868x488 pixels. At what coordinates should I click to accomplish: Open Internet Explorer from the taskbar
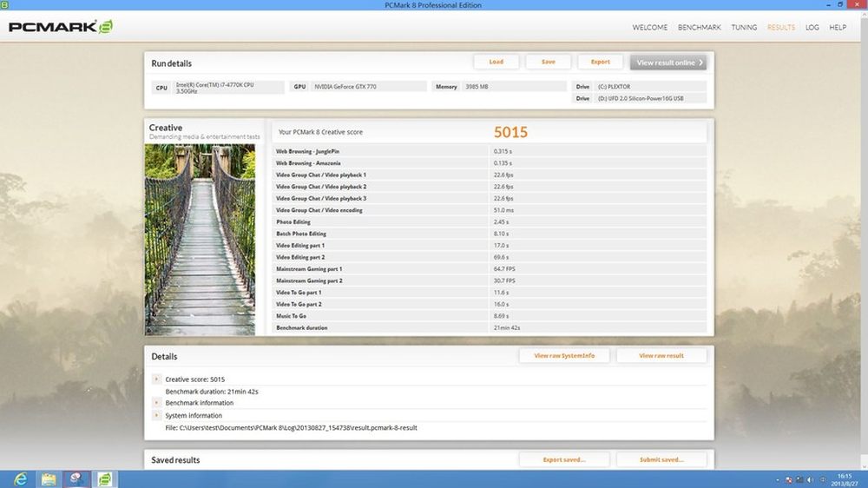[21, 479]
